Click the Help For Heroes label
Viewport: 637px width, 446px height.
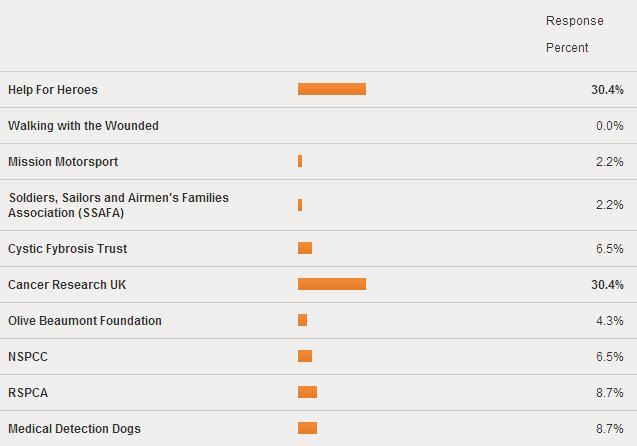[52, 90]
